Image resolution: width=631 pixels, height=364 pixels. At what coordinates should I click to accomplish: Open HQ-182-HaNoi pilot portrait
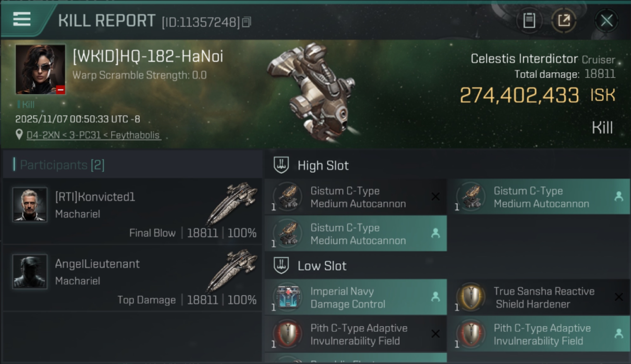tap(40, 69)
